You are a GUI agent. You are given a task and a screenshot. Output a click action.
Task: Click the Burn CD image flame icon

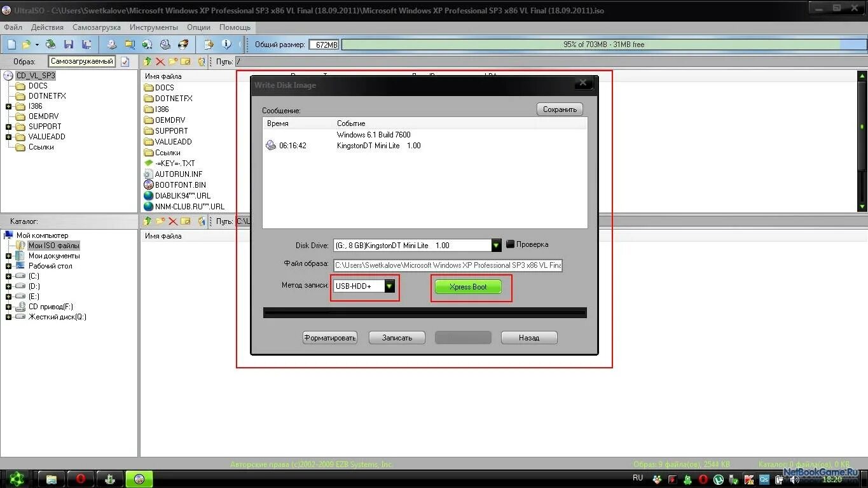183,45
